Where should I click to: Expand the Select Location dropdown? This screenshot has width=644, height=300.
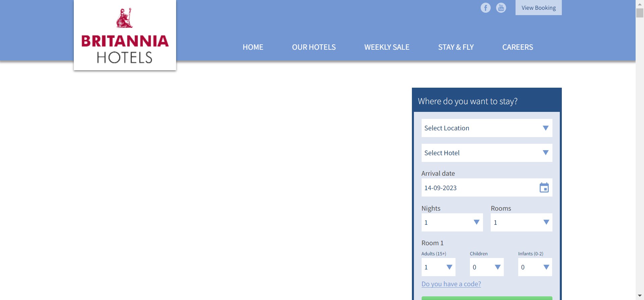pyautogui.click(x=486, y=128)
